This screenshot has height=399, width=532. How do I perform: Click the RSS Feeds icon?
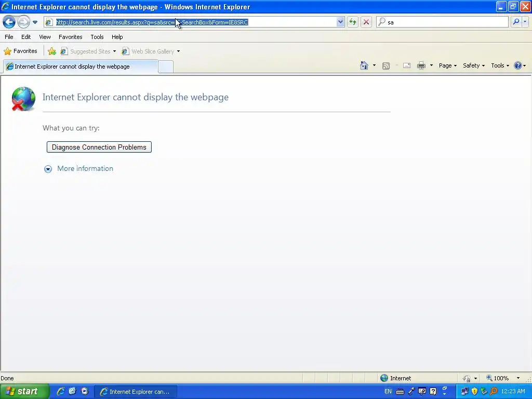point(386,66)
